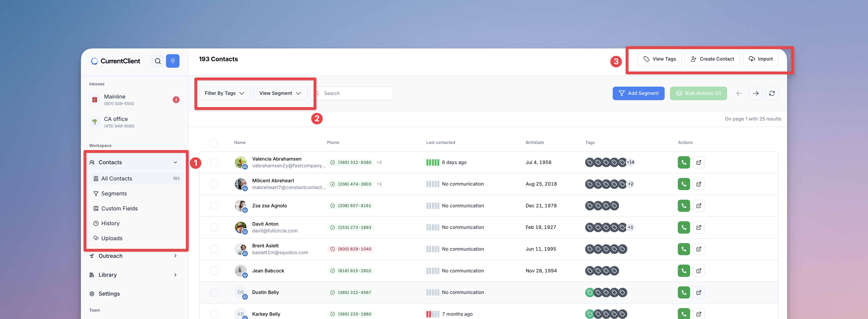868x319 pixels.
Task: Check the box for Milicent Abreheart
Action: coord(214,184)
